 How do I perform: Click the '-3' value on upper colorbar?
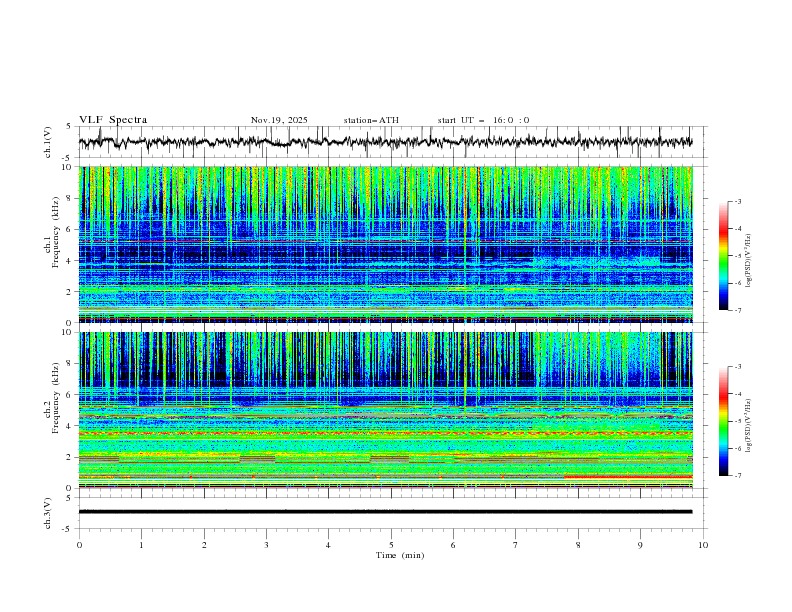pyautogui.click(x=737, y=201)
